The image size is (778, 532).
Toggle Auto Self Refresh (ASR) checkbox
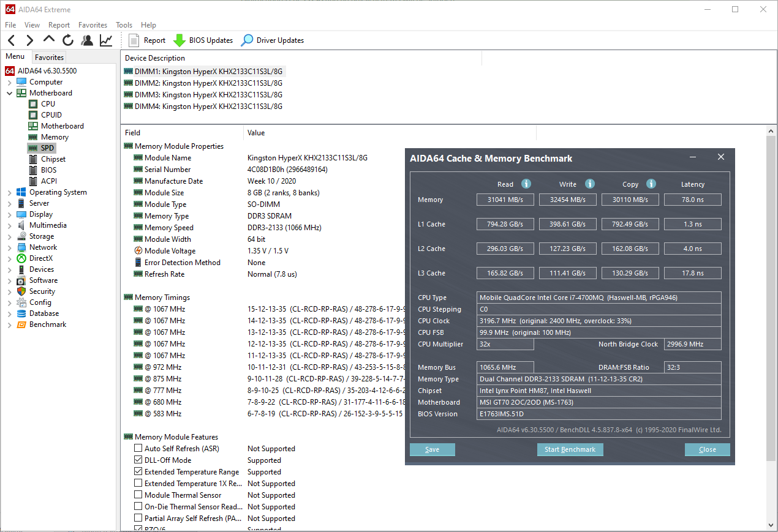[138, 449]
